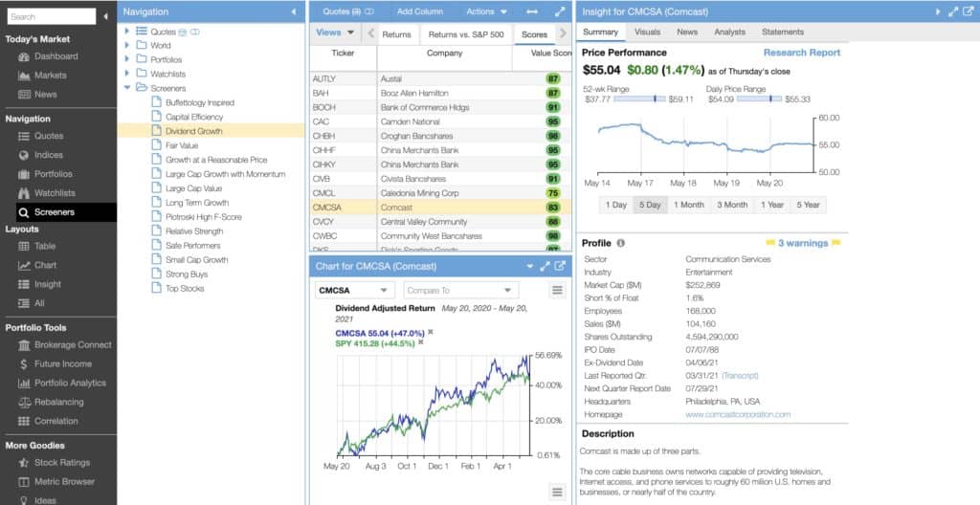Click inside the Search field
This screenshot has height=505, width=980.
point(52,17)
